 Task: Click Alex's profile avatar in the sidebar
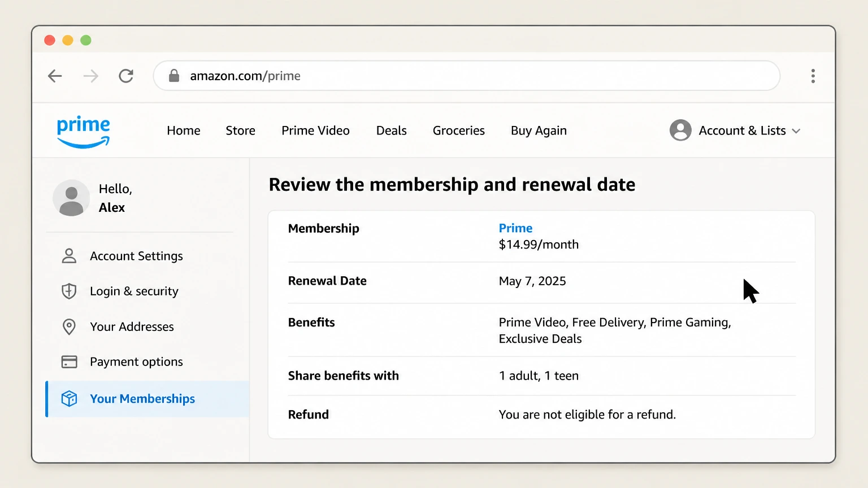click(x=71, y=198)
